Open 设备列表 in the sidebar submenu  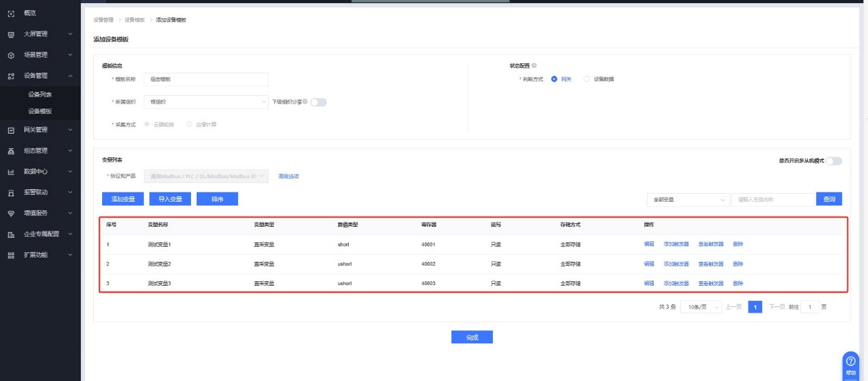(40, 95)
